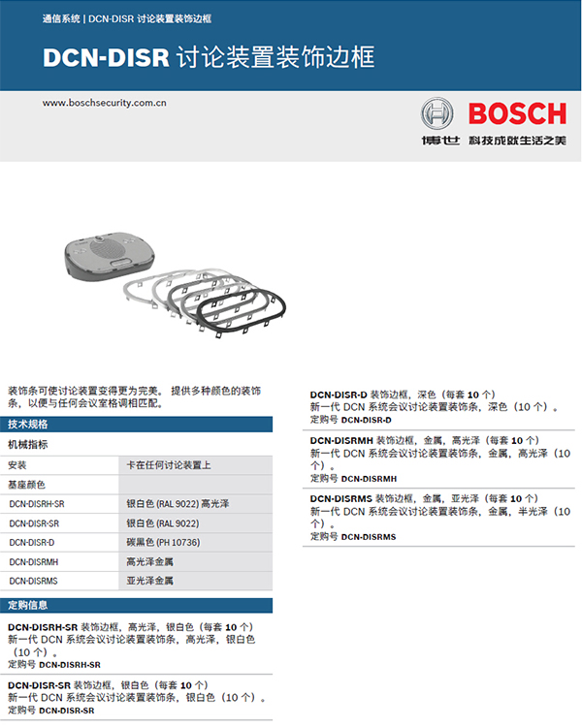The height and width of the screenshot is (728, 582).
Task: Click the breadcrumb text "通信系统 | DCN-DISR 讨论装置装饰边框"
Action: [127, 19]
